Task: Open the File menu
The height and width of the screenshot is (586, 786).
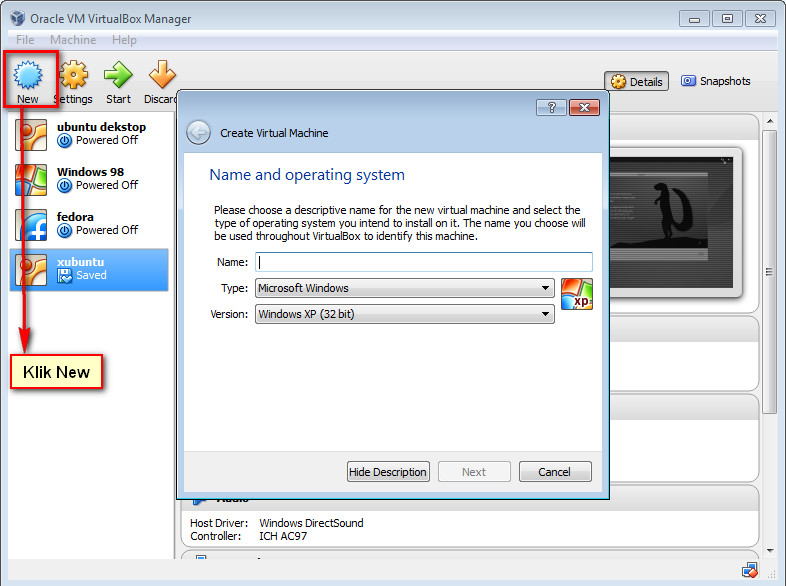Action: tap(25, 40)
